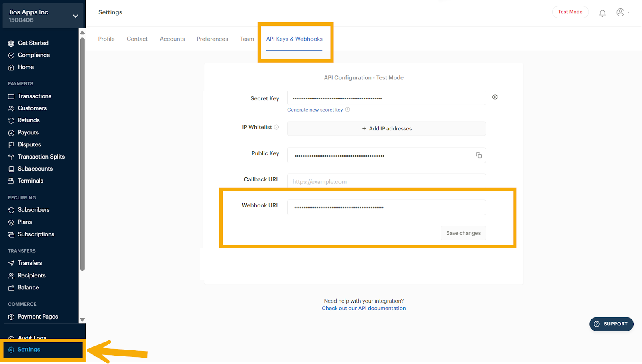Image resolution: width=642 pixels, height=364 pixels.
Task: Toggle Test Mode switch
Action: (x=570, y=12)
